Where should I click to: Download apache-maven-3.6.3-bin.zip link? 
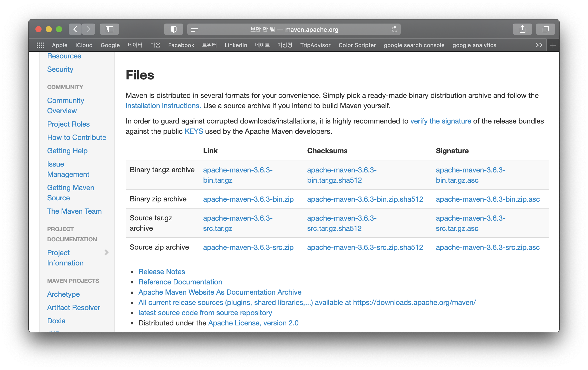tap(248, 199)
